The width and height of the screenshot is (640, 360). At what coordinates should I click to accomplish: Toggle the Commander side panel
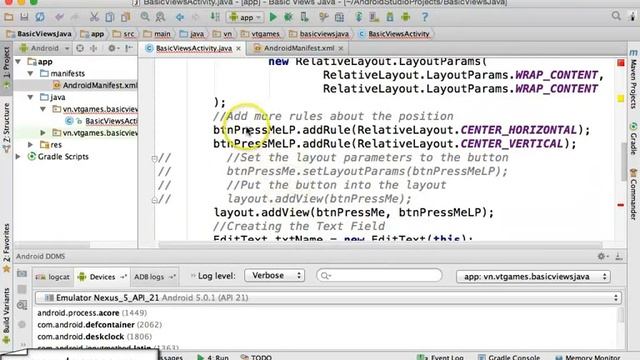tap(633, 194)
